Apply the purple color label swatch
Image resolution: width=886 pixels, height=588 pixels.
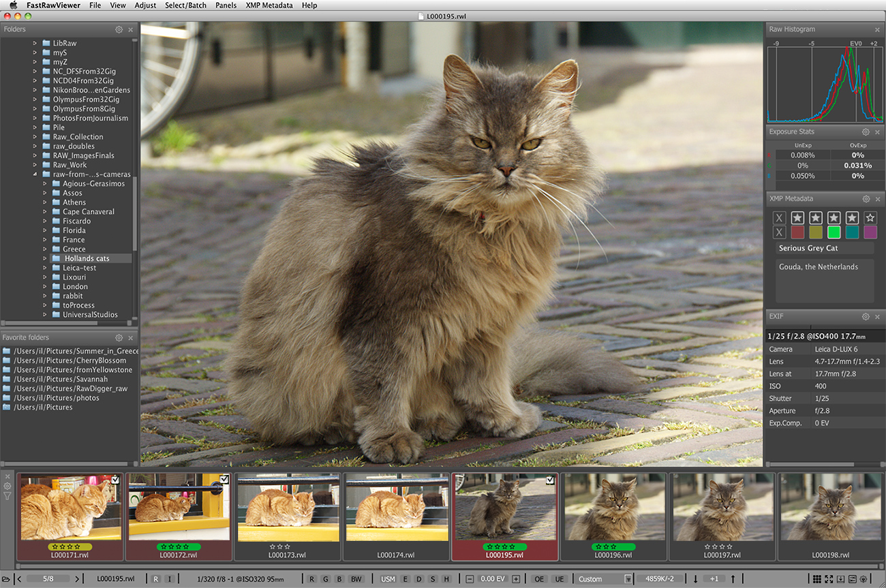(870, 232)
